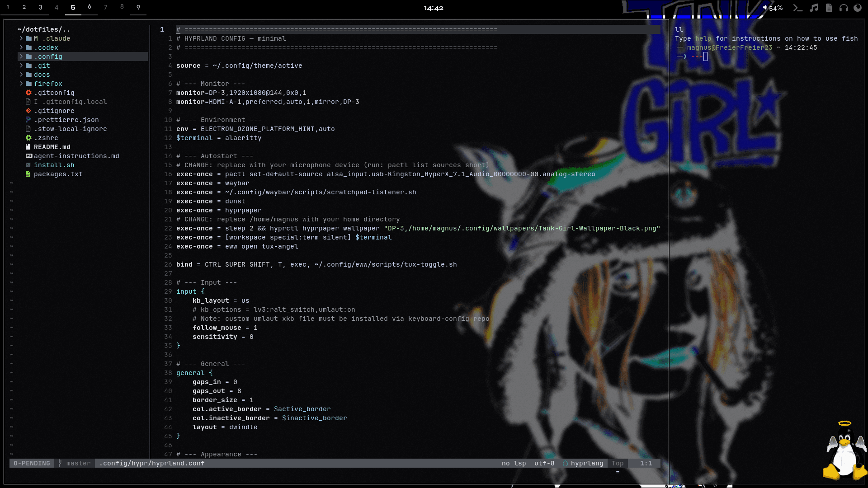Image resolution: width=868 pixels, height=488 pixels.
Task: Click the text file icon beside packages.txt
Action: coord(28,174)
